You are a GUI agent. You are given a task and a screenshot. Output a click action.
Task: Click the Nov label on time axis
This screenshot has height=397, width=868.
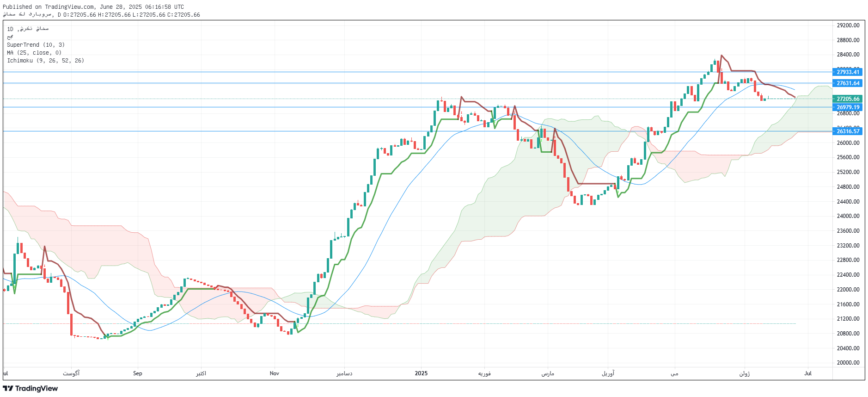point(275,373)
